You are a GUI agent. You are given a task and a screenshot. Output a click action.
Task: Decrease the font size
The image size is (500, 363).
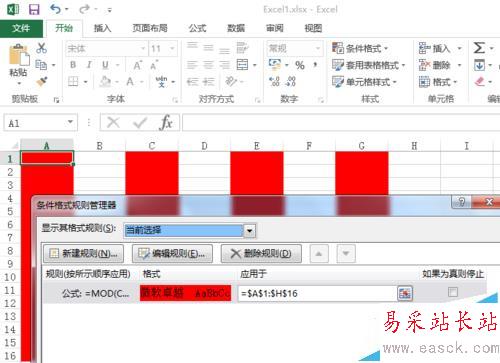pos(153,65)
